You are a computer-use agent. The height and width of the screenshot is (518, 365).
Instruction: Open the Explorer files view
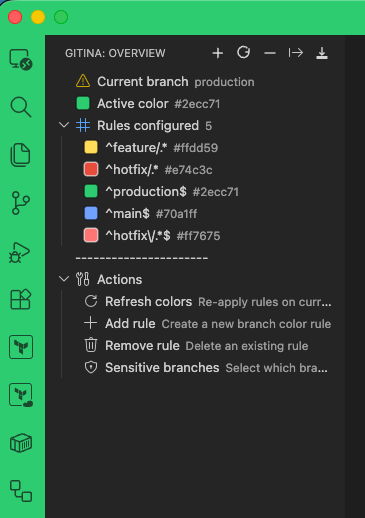point(21,155)
